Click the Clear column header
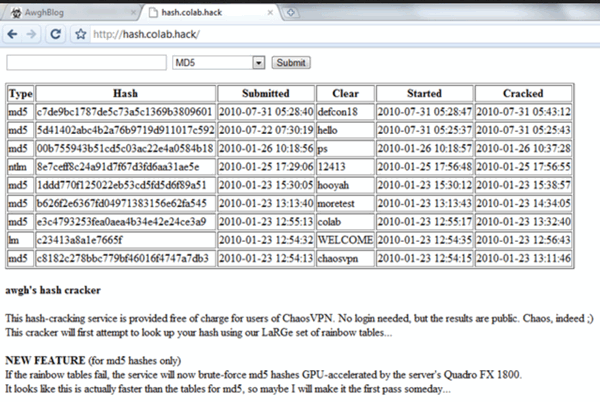The width and height of the screenshot is (600, 402). [x=345, y=93]
